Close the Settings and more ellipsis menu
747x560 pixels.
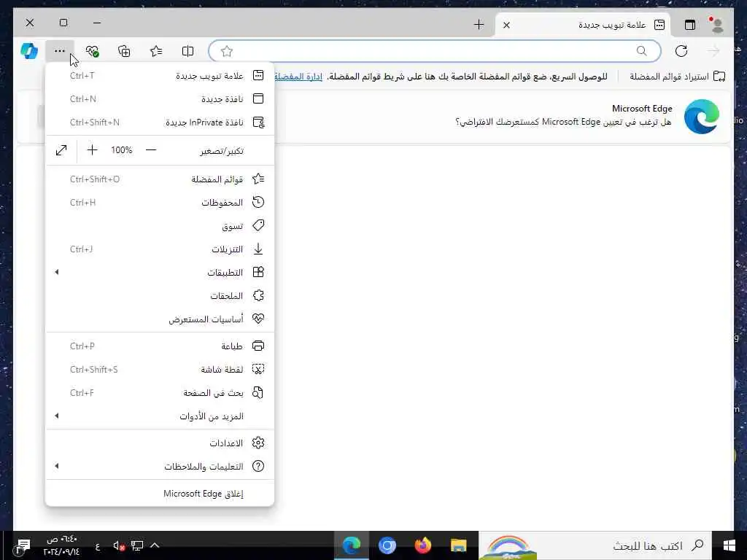pos(60,51)
